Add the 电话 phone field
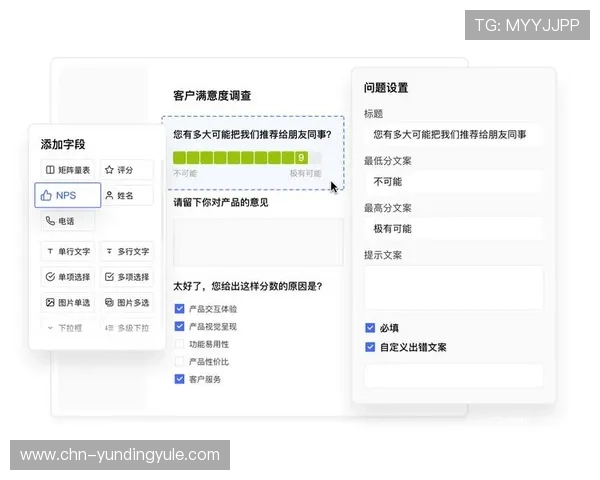The width and height of the screenshot is (600, 480). point(67,221)
